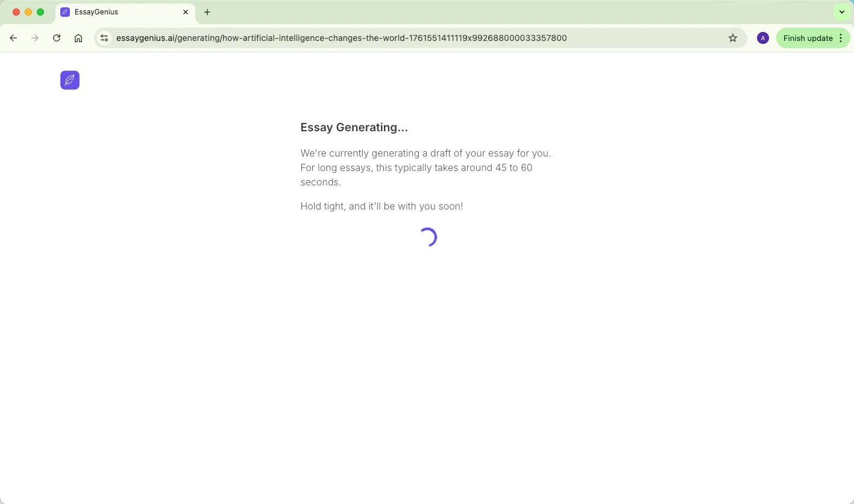Click the site information icon in the address bar
The height and width of the screenshot is (504, 854).
104,38
